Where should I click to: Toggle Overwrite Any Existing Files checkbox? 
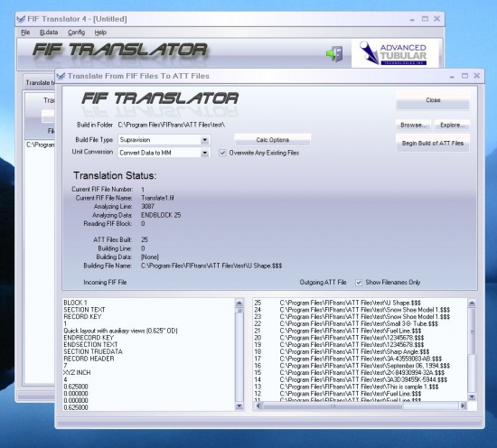click(x=222, y=153)
